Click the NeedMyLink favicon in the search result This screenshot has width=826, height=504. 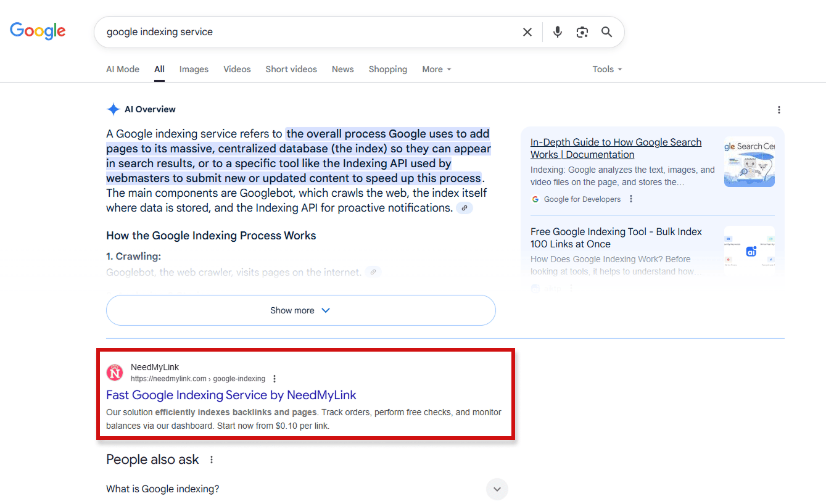coord(115,373)
